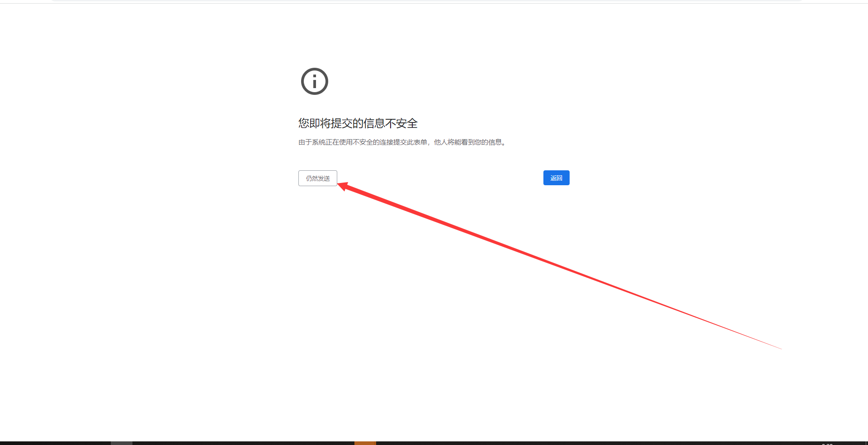Click the heading 您即将提交的信息不安全
868x445 pixels.
[x=358, y=123]
